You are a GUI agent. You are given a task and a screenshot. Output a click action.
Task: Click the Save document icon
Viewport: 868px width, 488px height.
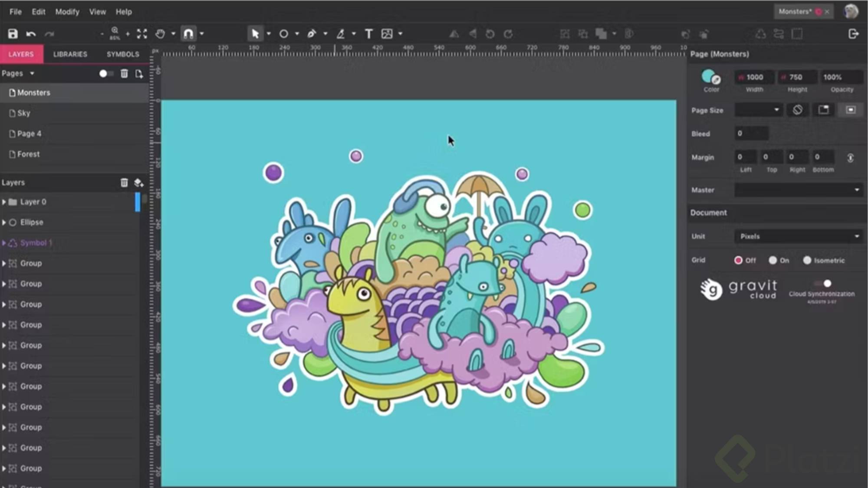pyautogui.click(x=13, y=34)
